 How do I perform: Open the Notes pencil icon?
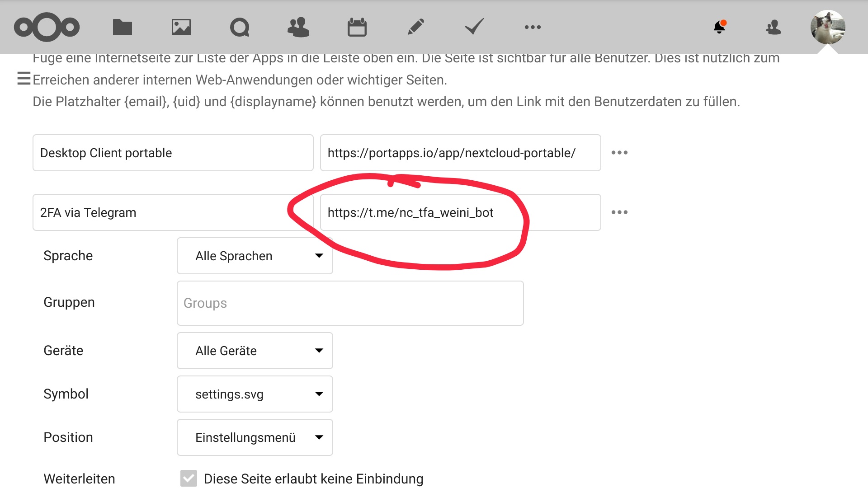[415, 27]
